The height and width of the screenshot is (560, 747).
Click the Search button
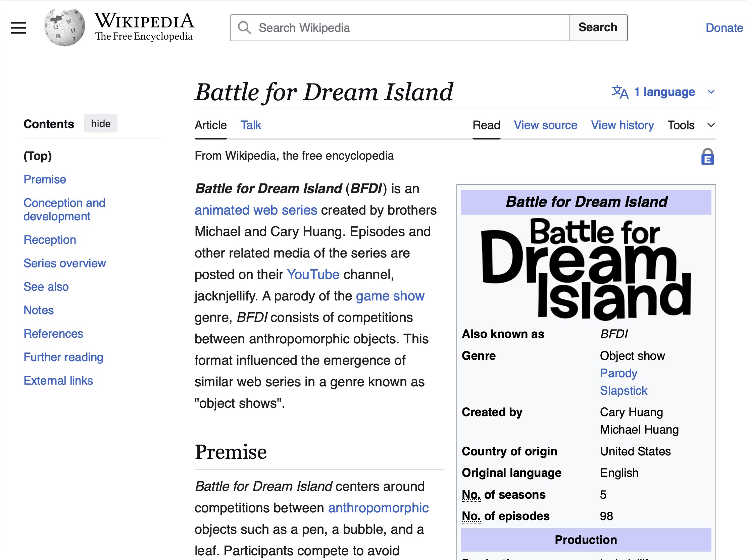coord(598,27)
